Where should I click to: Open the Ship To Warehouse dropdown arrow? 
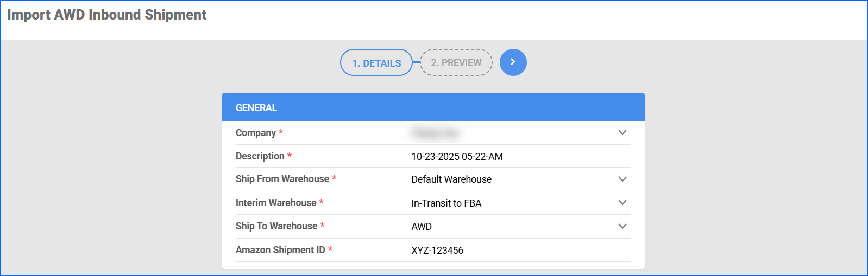[622, 227]
